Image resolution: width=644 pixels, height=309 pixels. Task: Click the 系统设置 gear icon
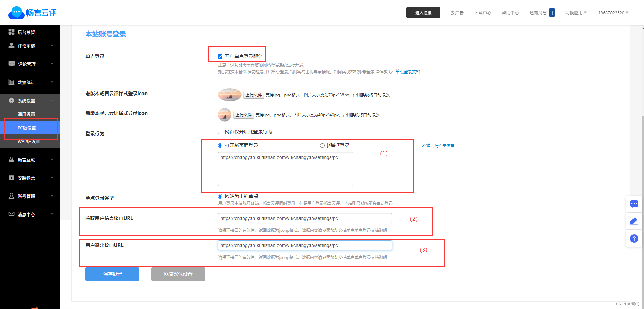[x=12, y=100]
